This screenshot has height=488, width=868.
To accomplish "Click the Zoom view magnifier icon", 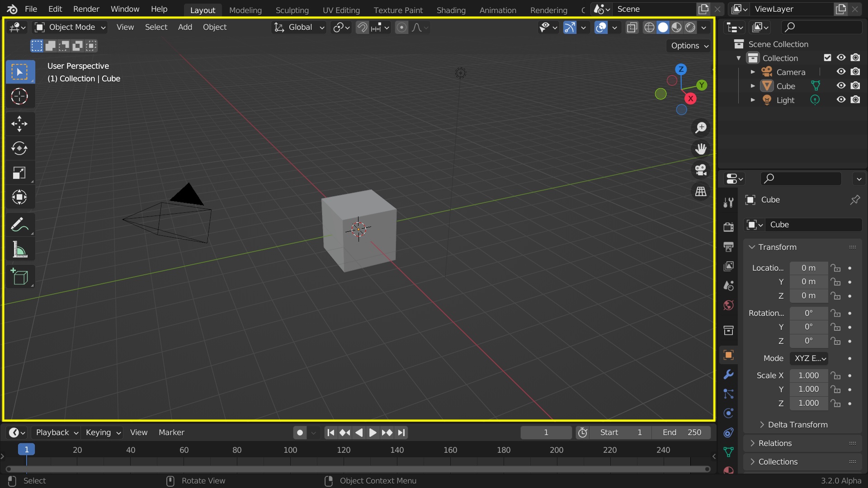I will 701,128.
